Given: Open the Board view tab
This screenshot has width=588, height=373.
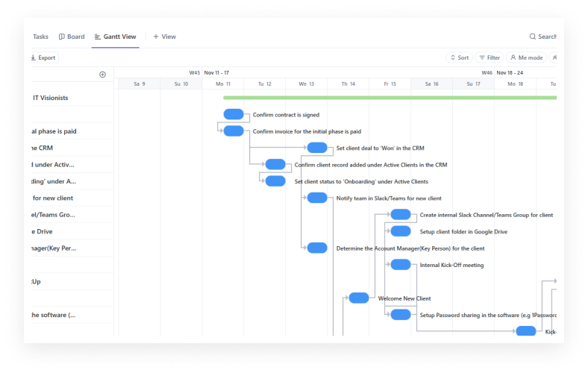Looking at the screenshot, I should coord(72,37).
